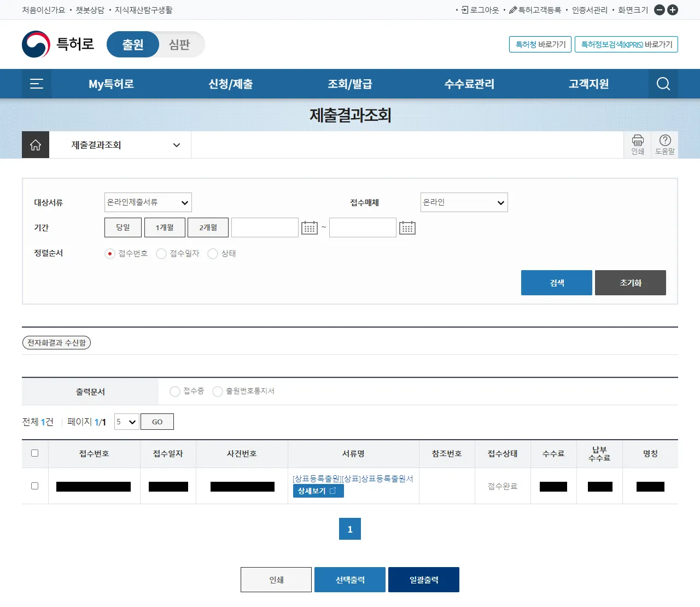Open the hamburger full menu icon
The height and width of the screenshot is (607, 700).
(37, 84)
